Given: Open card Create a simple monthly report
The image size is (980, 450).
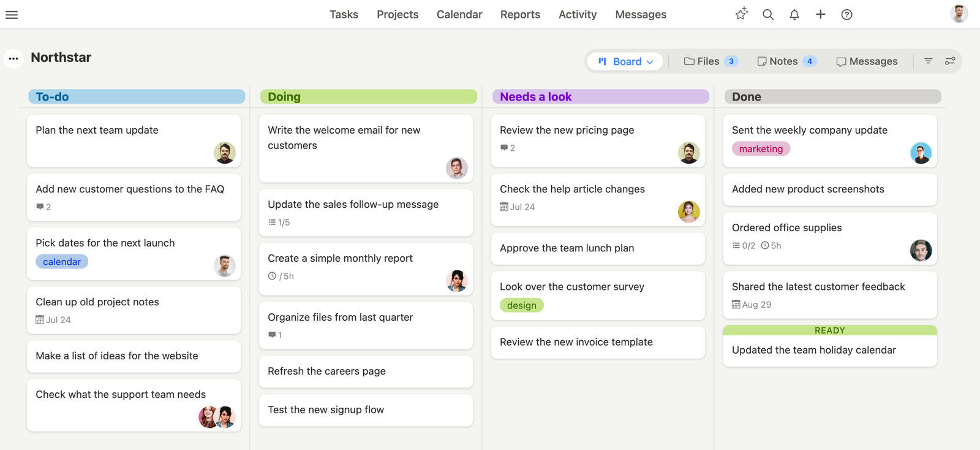Looking at the screenshot, I should (x=366, y=269).
